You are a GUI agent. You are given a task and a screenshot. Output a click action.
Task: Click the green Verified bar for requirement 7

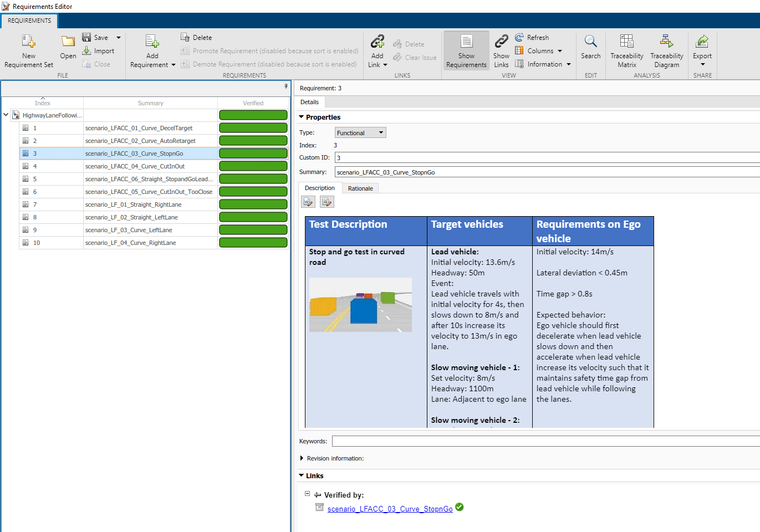click(253, 204)
